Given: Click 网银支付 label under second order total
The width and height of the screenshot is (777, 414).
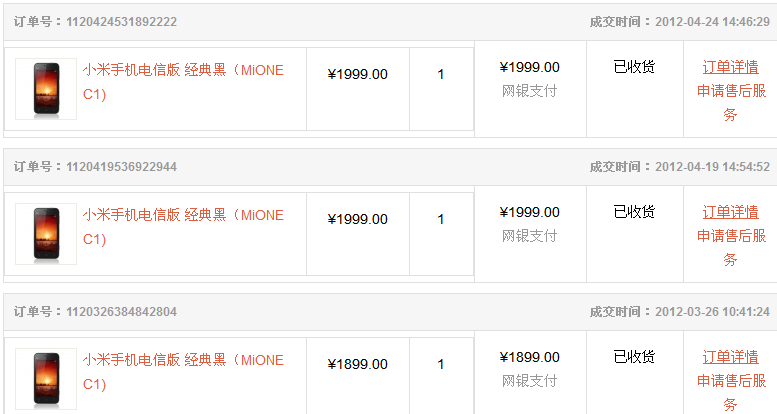Looking at the screenshot, I should coord(530,236).
